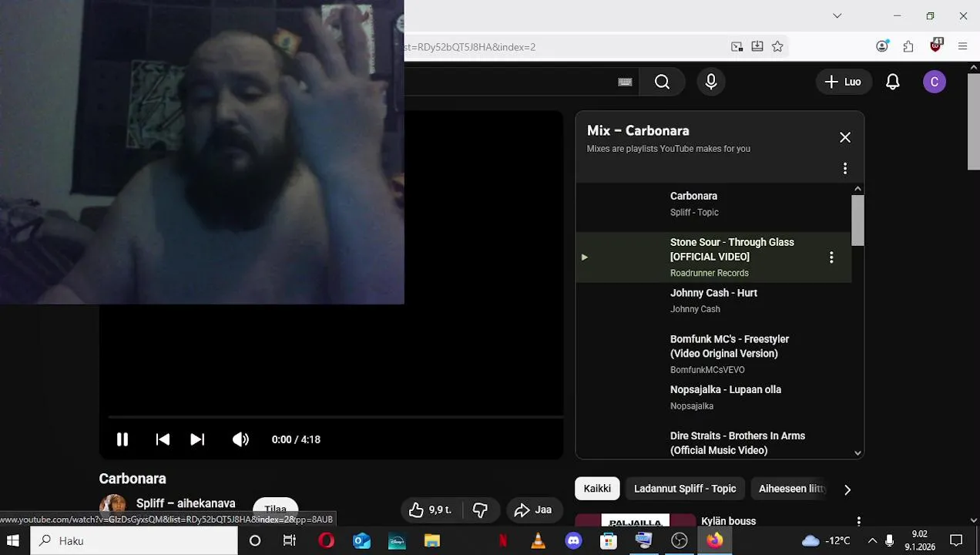Open Outlook from the taskbar
Viewport: 980px width, 555px height.
[x=361, y=540]
